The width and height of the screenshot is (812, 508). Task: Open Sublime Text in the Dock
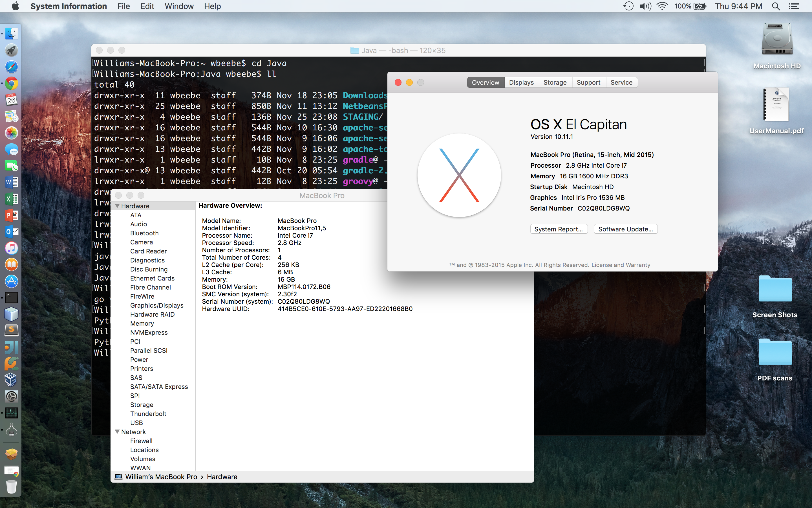point(11,330)
